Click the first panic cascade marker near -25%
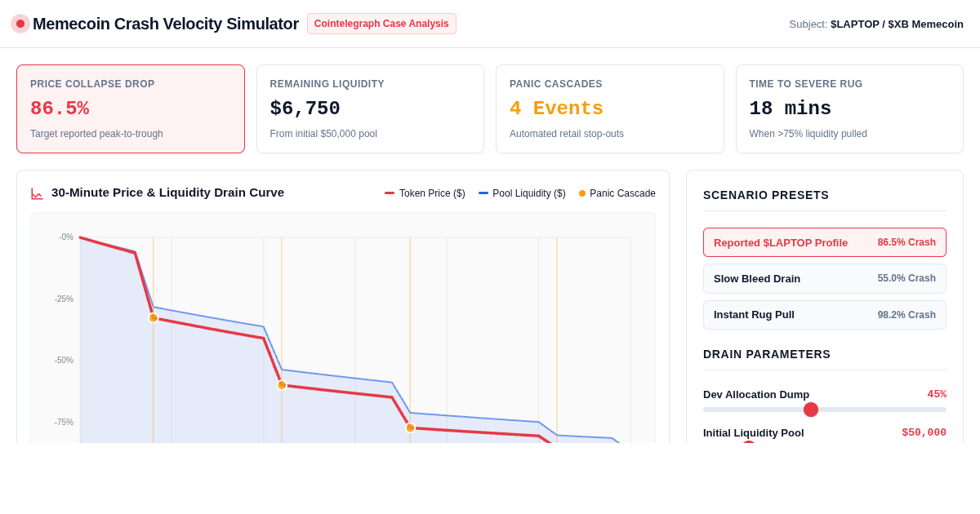The height and width of the screenshot is (514, 980). (154, 317)
